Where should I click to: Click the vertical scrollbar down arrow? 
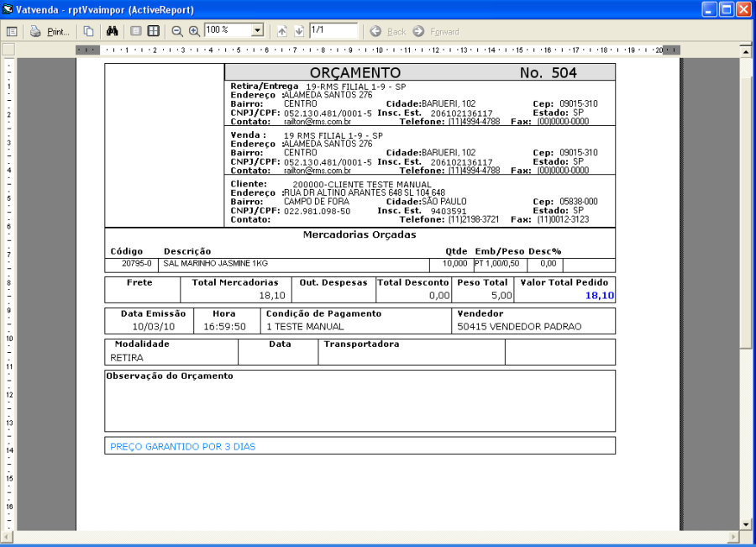coord(746,524)
